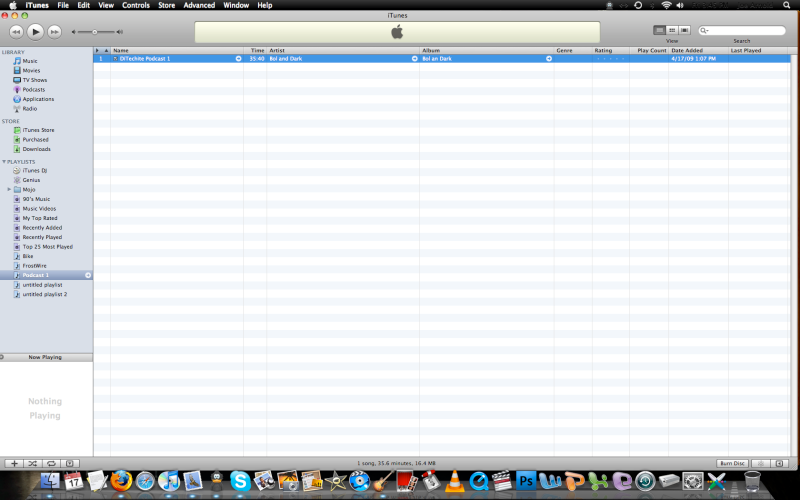Open TV Shows in the Library sidebar
The height and width of the screenshot is (500, 800).
[35, 80]
